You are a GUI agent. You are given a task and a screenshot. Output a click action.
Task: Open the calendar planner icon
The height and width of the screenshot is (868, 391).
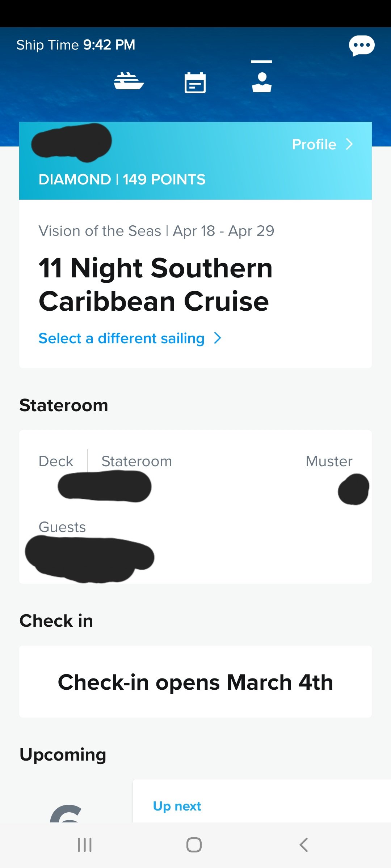[x=195, y=83]
